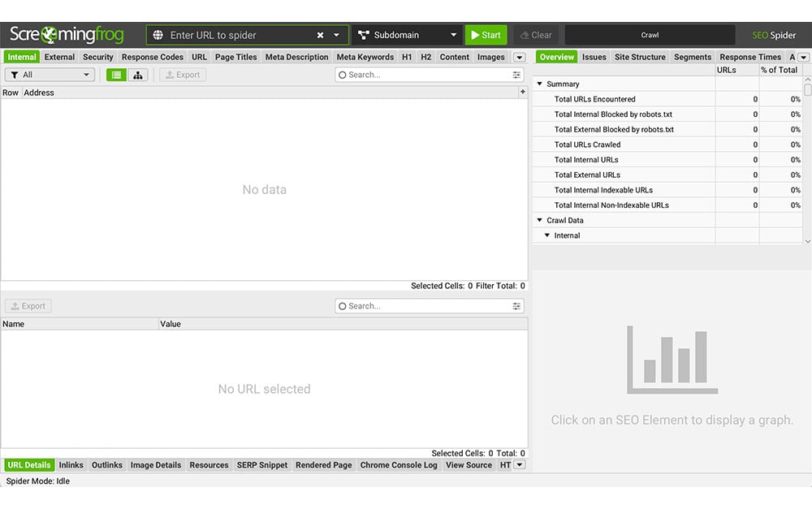Click the Crawl progress bar

click(x=649, y=34)
